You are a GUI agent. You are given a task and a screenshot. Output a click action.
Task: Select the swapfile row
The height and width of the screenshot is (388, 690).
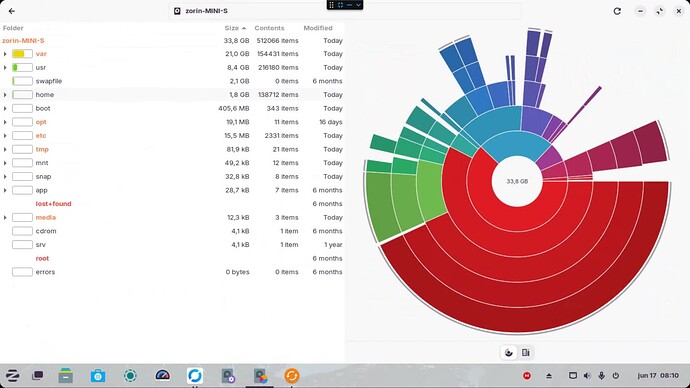coord(172,81)
